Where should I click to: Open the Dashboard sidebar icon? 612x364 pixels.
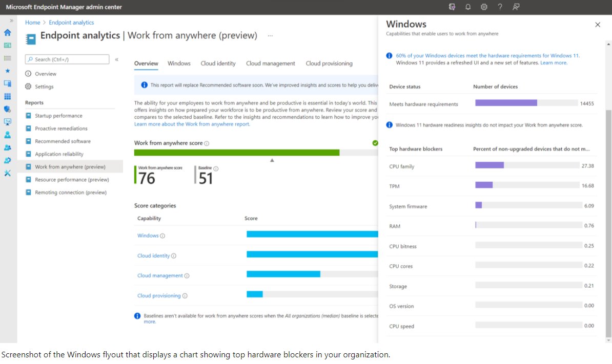point(7,46)
